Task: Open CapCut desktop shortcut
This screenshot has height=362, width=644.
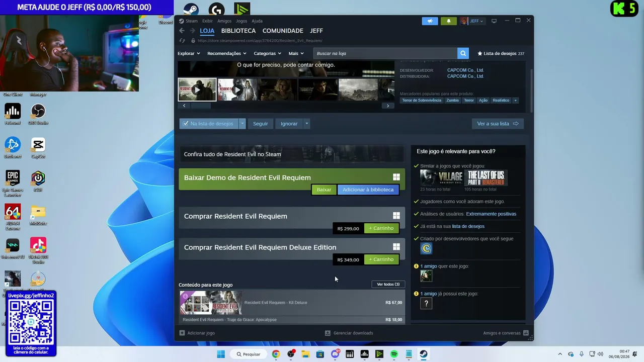Action: click(38, 148)
